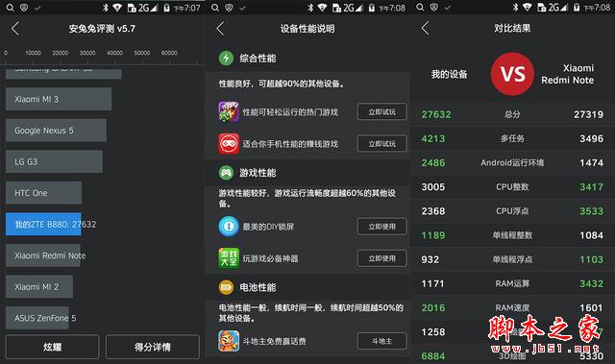Image resolution: width=615 pixels, height=364 pixels.
Task: Open the green 游戏大全 app icon
Action: [x=229, y=258]
